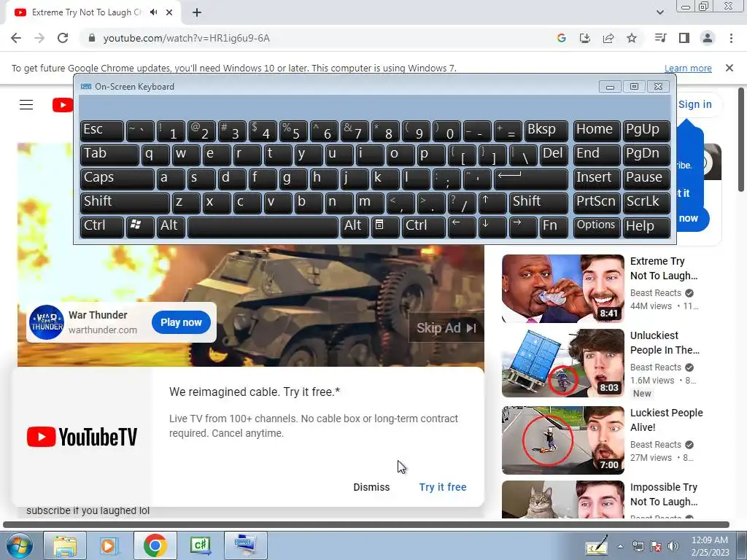The image size is (747, 560).
Task: Toggle left Alt key on keyboard
Action: point(171,227)
